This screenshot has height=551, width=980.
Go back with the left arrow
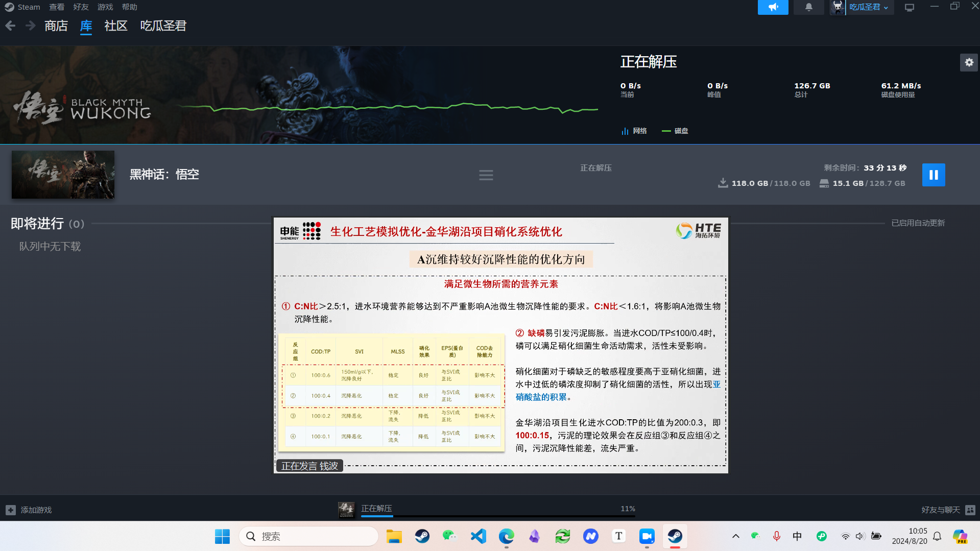pos(10,26)
